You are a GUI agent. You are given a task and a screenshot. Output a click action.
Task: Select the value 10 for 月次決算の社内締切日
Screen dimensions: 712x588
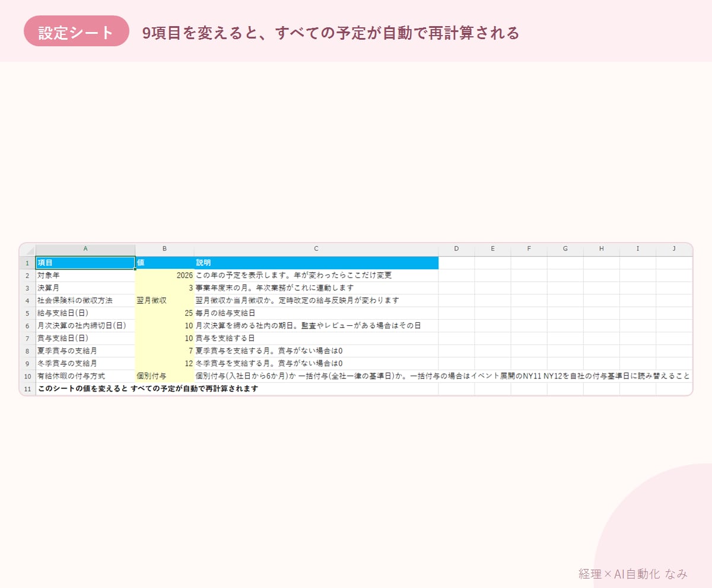pyautogui.click(x=164, y=326)
